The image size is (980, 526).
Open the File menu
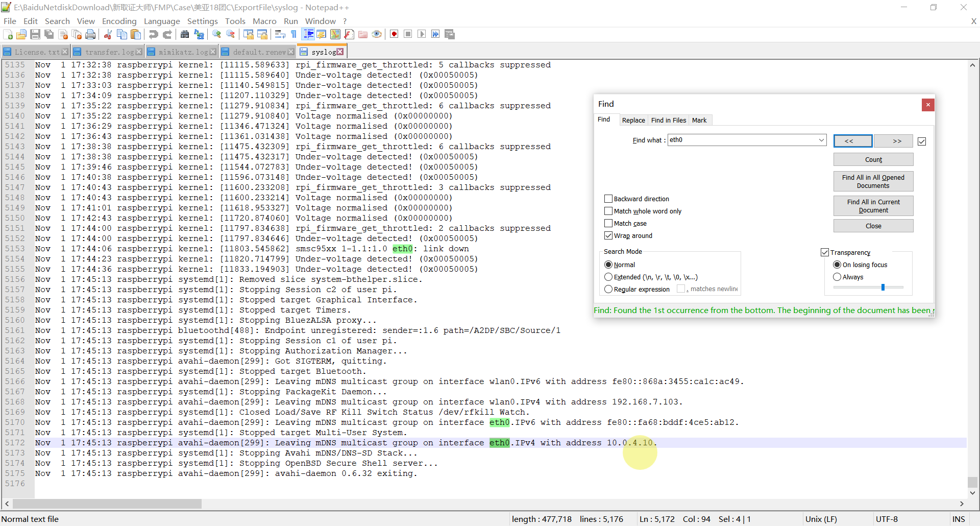[10, 21]
